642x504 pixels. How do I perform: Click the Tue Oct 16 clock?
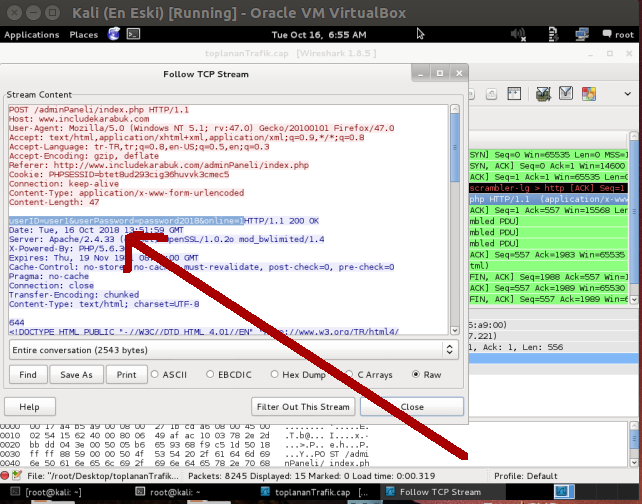click(x=319, y=35)
